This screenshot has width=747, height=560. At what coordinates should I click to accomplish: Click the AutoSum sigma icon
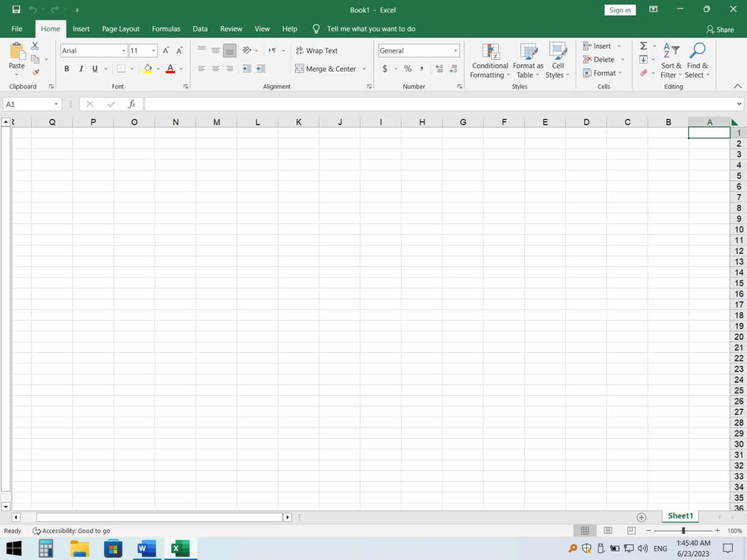[x=644, y=46]
